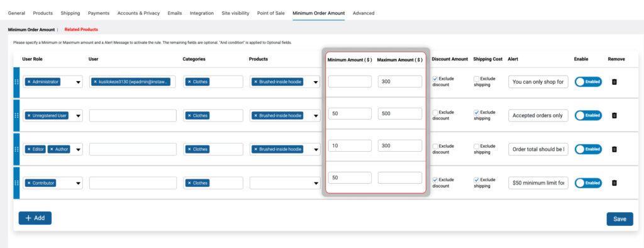Go to the Shipping tab
This screenshot has height=248, width=644.
70,13
